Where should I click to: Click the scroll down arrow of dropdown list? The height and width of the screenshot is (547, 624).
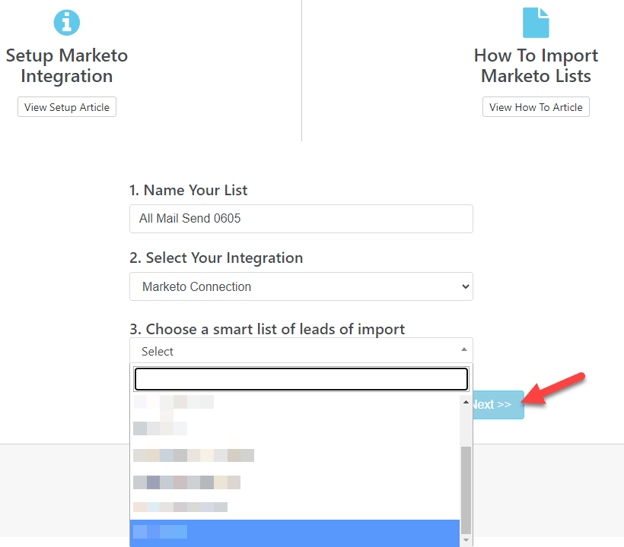point(466,540)
